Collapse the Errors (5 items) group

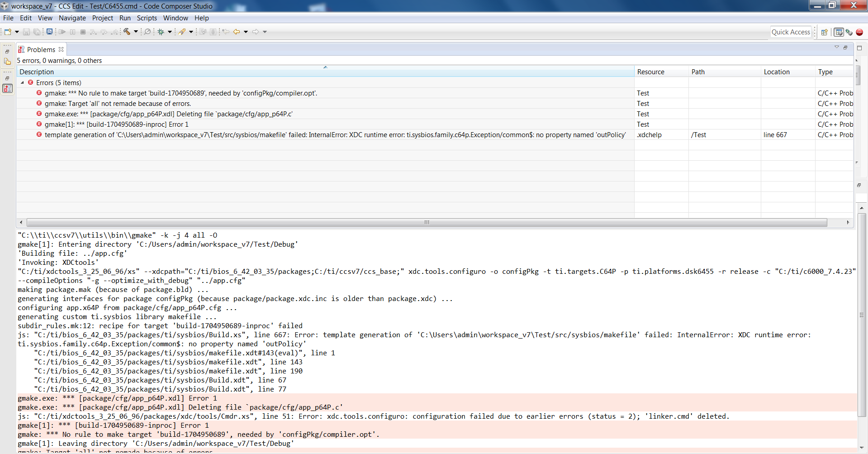click(23, 83)
